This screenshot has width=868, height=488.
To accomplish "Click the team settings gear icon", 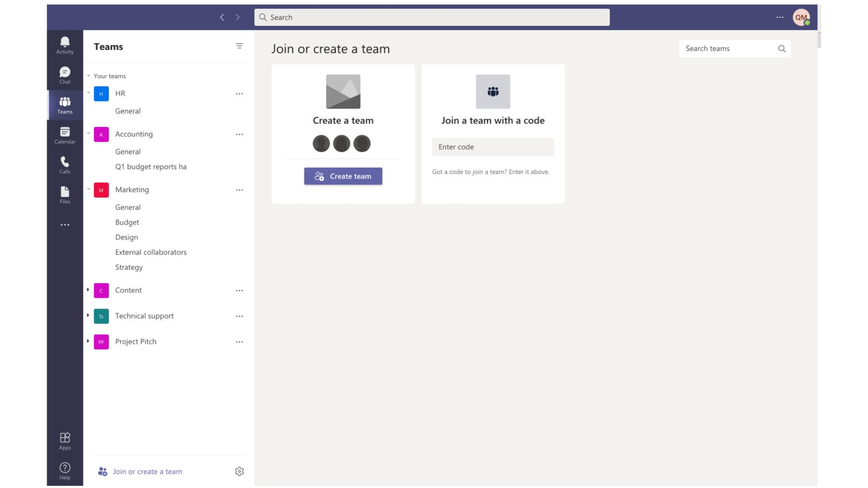I will tap(239, 471).
